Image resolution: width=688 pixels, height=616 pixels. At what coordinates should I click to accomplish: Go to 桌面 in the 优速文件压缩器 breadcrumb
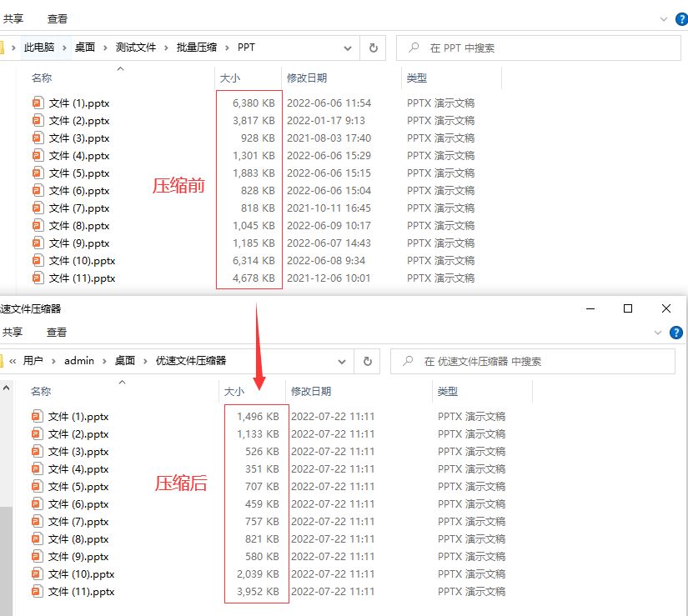pyautogui.click(x=124, y=361)
